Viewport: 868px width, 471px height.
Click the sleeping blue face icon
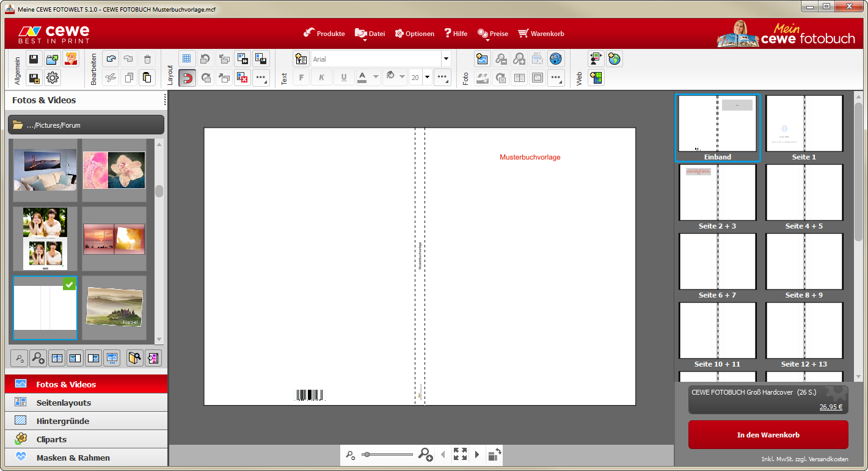pyautogui.click(x=556, y=59)
